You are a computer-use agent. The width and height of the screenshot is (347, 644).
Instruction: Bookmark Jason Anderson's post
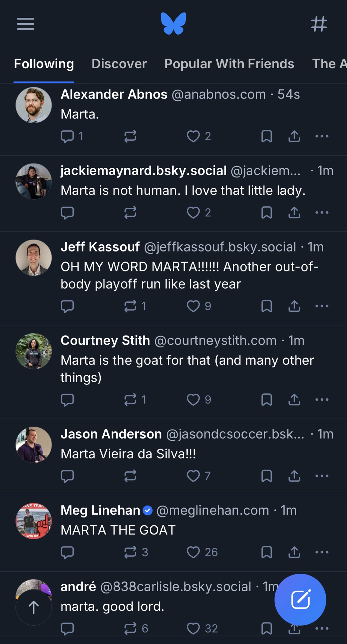[x=267, y=476]
